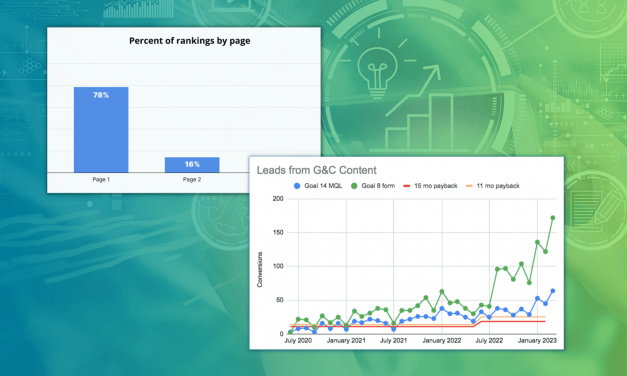Click the 'July 2020' x-axis label
The image size is (627, 376).
point(298,341)
